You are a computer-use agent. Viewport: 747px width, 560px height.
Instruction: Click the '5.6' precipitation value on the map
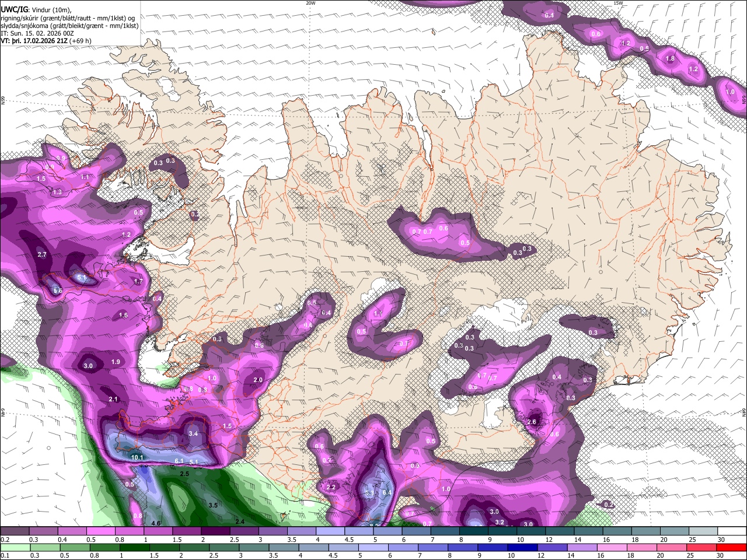57,290
